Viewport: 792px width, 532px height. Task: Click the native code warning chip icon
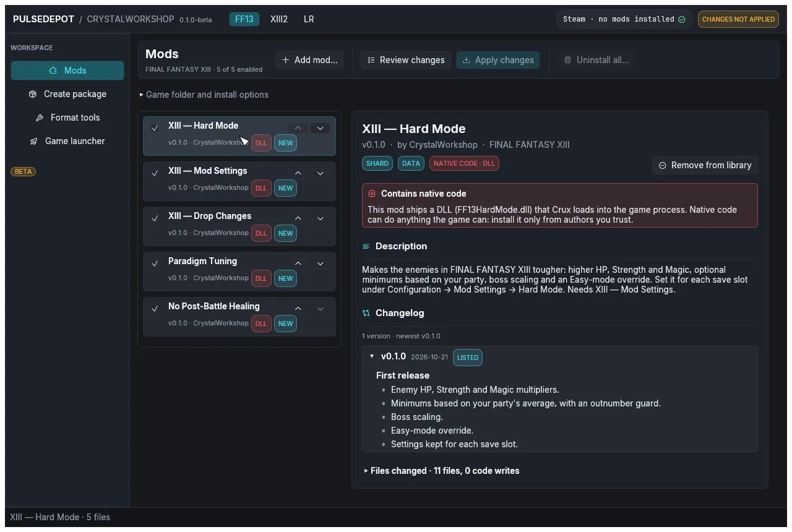pos(372,194)
